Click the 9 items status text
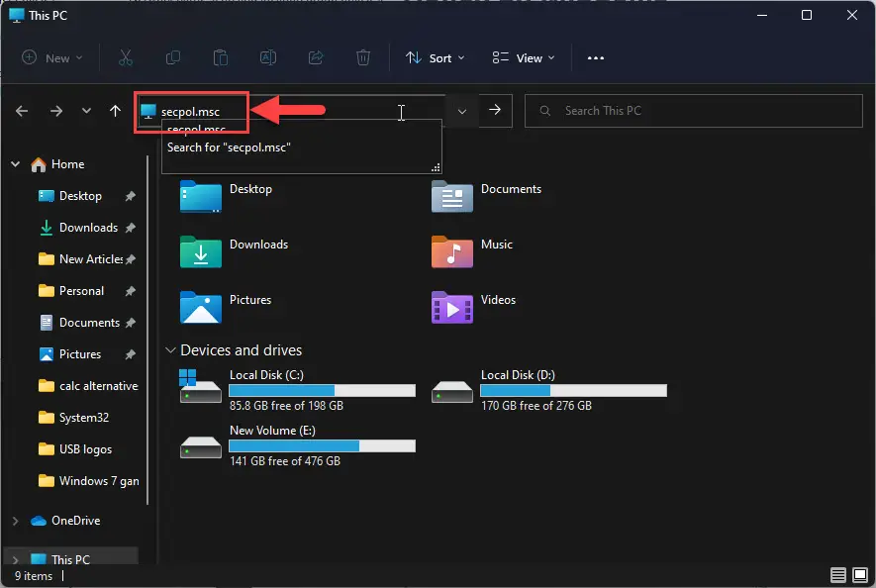The image size is (876, 588). [34, 576]
